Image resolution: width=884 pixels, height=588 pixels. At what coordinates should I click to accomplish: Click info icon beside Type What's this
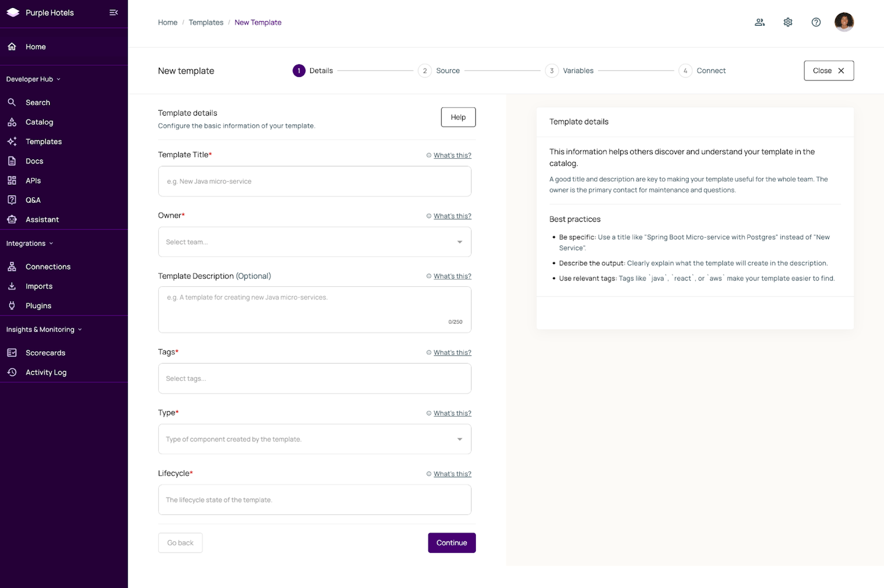tap(429, 413)
